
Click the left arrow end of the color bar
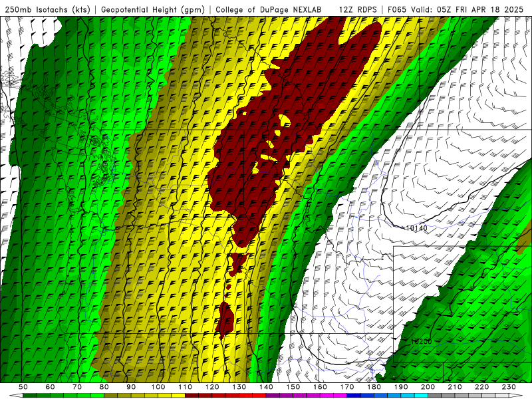point(16,396)
